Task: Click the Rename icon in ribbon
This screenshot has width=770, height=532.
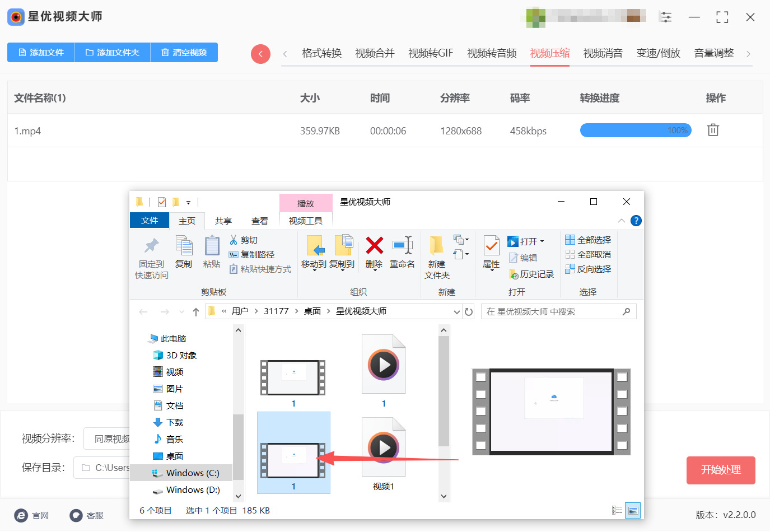Action: pyautogui.click(x=402, y=246)
